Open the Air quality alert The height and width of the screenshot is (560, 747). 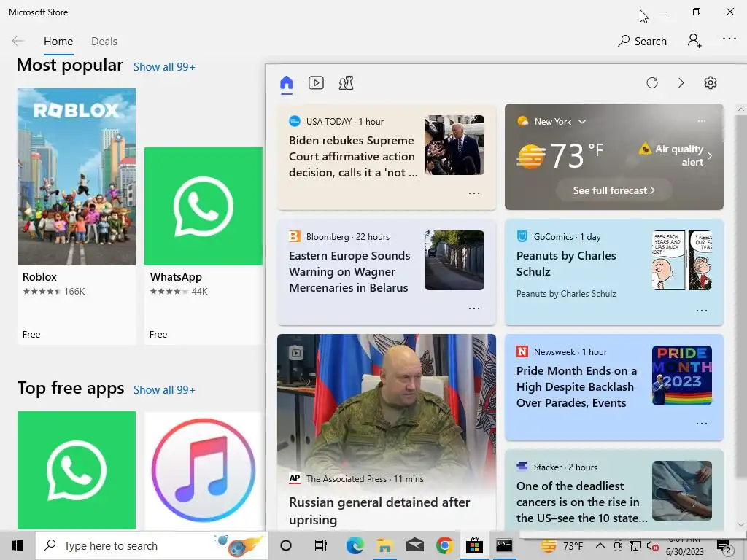point(676,155)
